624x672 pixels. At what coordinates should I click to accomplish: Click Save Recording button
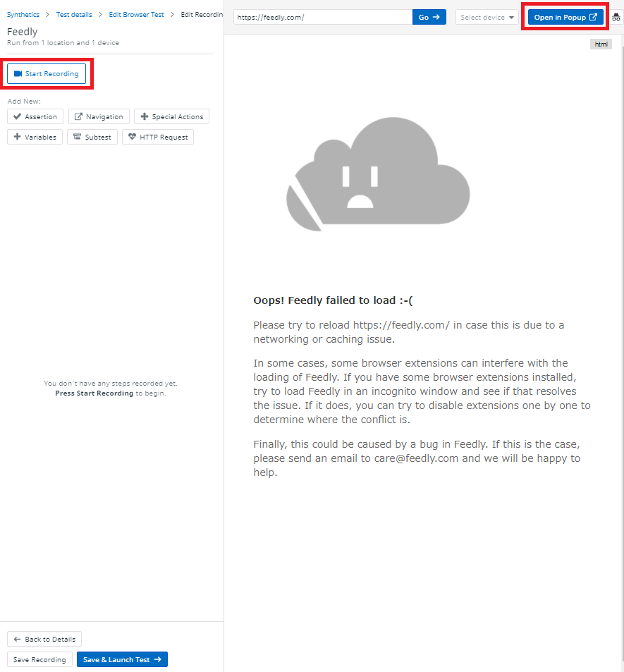tap(39, 659)
